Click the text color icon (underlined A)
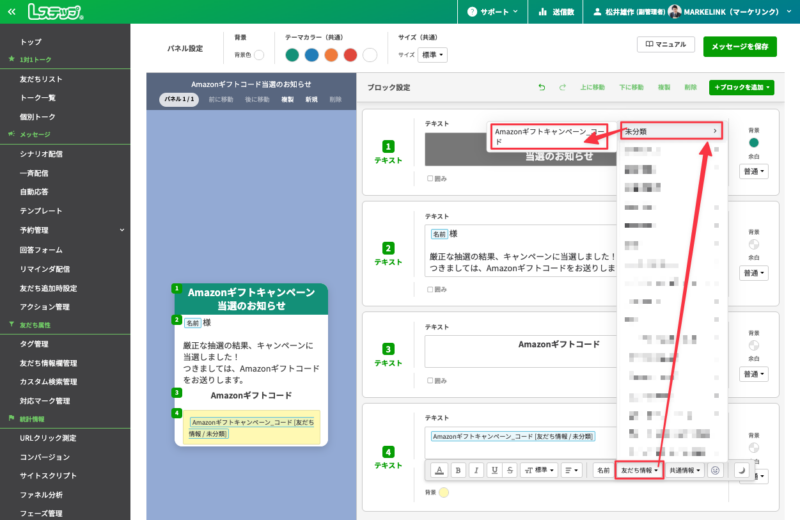 438,469
